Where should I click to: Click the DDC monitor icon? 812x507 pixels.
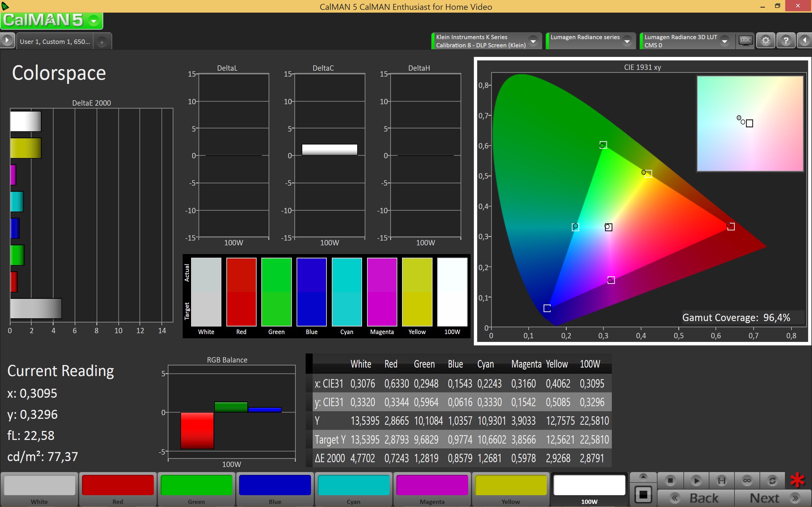pyautogui.click(x=745, y=41)
